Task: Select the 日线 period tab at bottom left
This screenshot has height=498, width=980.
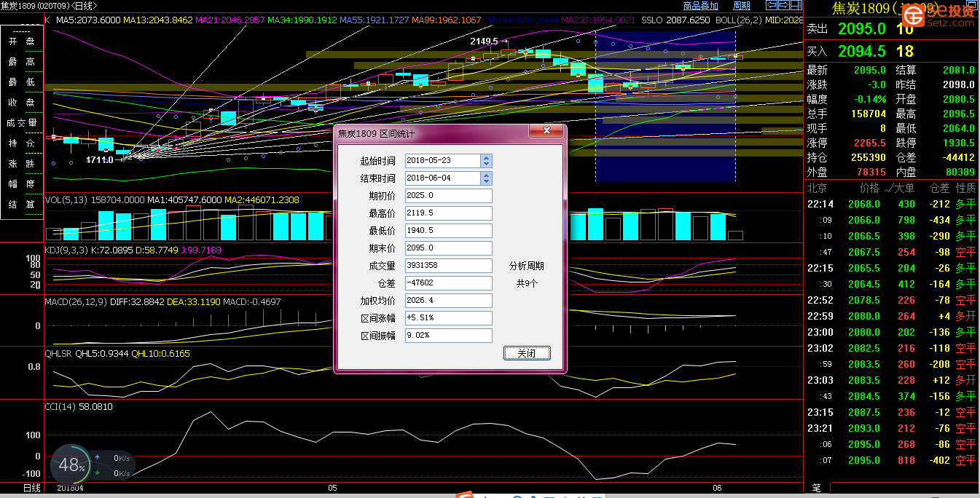Action: (31, 488)
